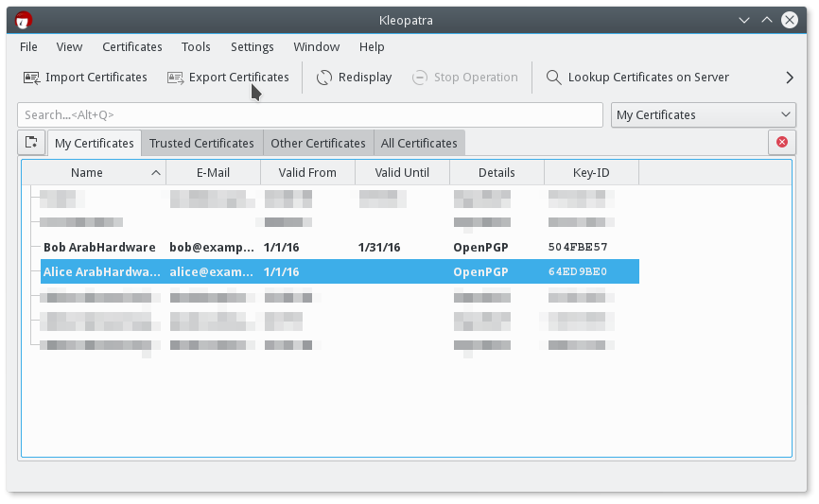Click window roll-down arrow in title bar
Viewport: 819px width, 504px height.
[744, 21]
